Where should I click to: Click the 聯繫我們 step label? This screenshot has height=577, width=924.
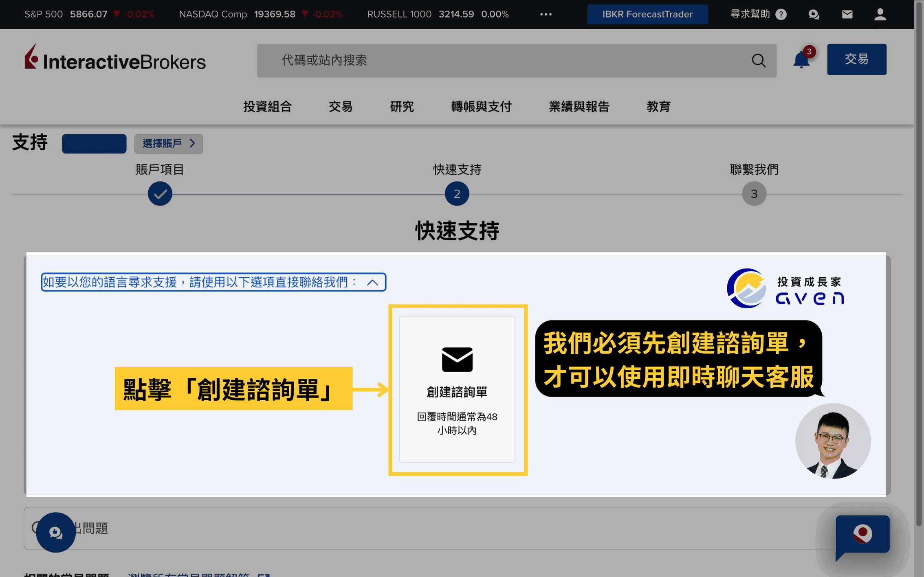754,169
